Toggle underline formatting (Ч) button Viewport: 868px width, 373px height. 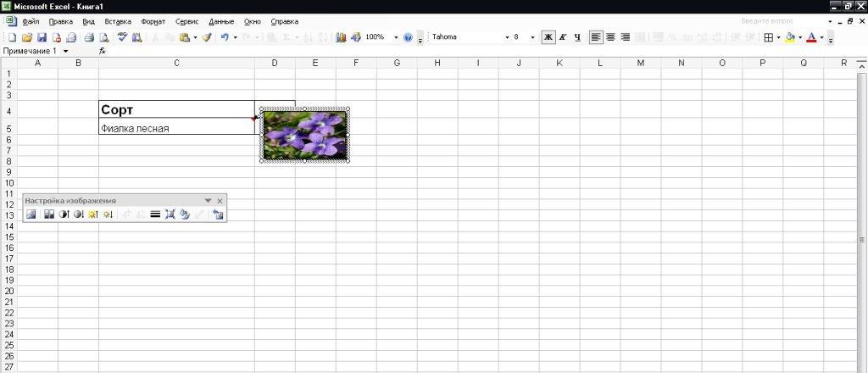(577, 37)
